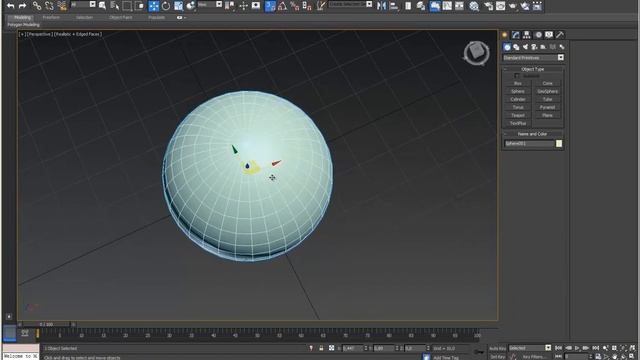Collapse the Object Type rollout

(533, 69)
